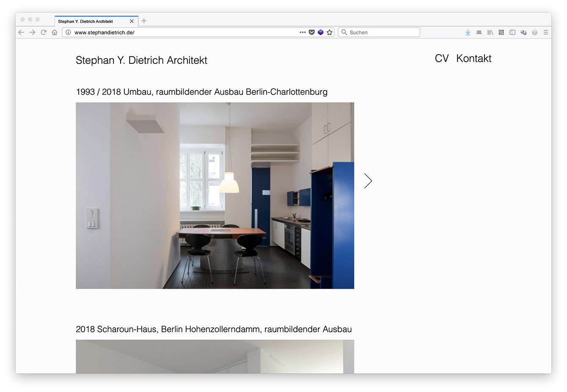Click the Stephan Y. Dietrich Architekt site title
This screenshot has width=567, height=392.
(x=141, y=60)
